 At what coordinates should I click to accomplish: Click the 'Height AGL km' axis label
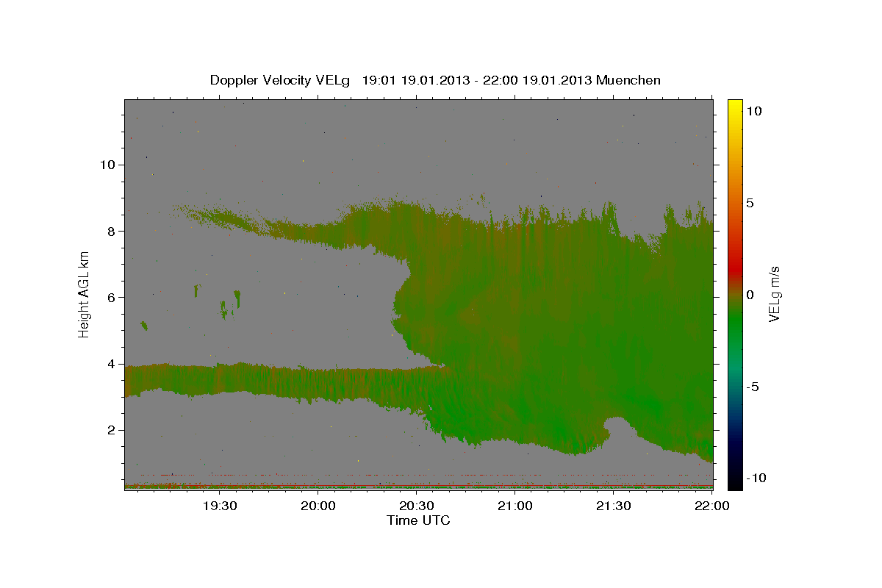[85, 294]
